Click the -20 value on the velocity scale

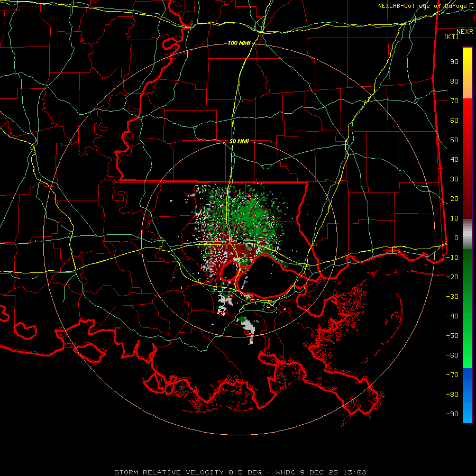(452, 277)
